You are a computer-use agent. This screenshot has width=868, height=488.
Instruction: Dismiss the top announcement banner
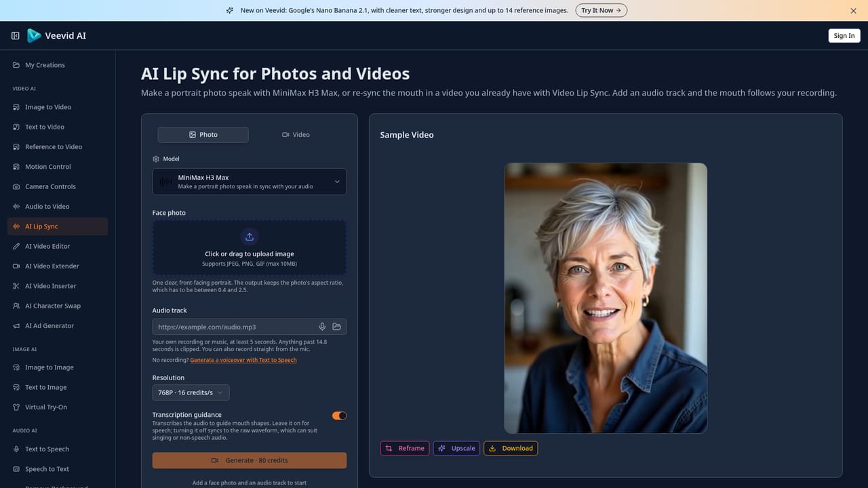click(853, 11)
